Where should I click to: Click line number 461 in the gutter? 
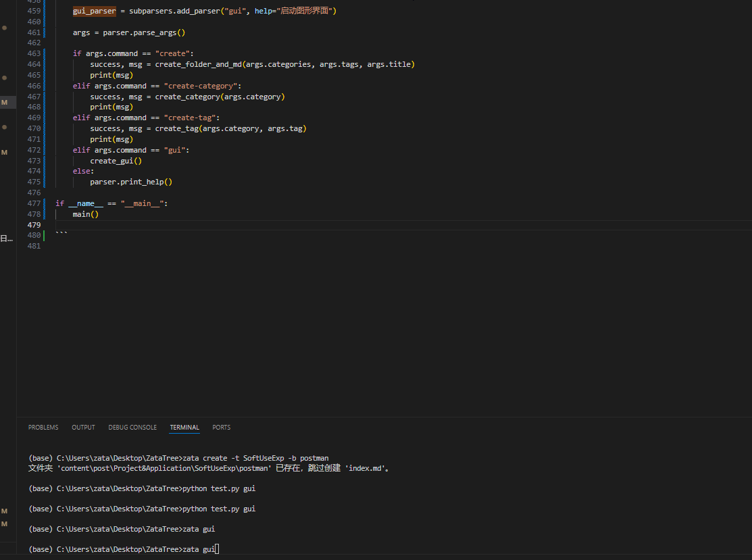(34, 32)
